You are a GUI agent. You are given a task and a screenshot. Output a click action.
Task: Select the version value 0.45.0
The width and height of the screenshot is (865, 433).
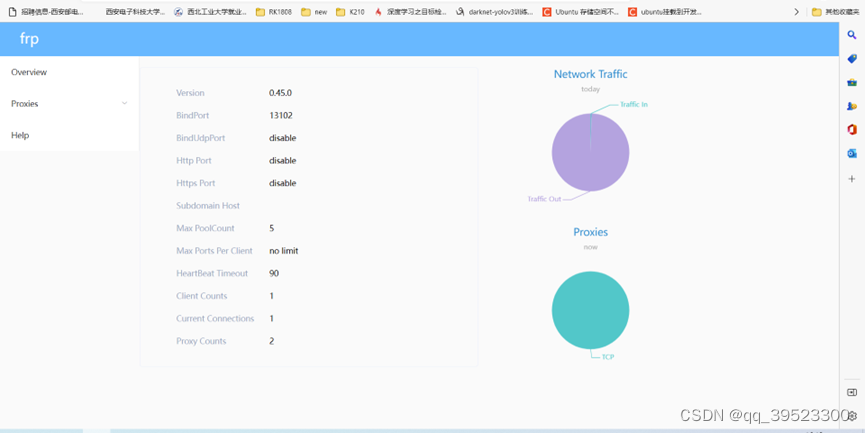280,93
